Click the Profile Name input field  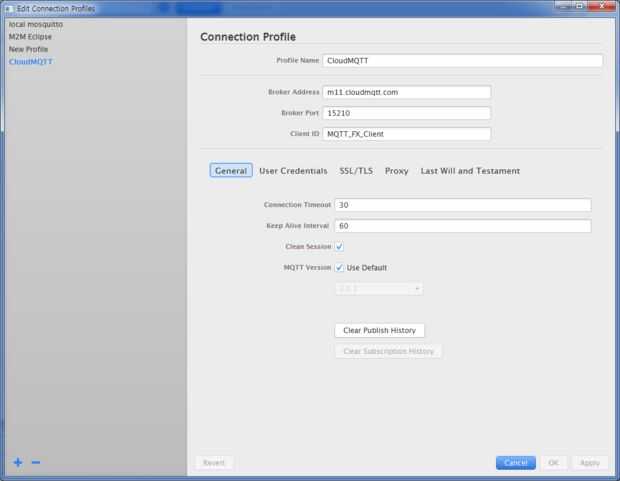pos(462,61)
